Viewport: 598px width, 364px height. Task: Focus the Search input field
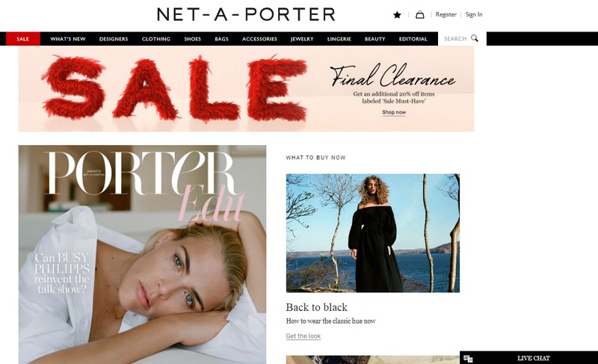456,39
